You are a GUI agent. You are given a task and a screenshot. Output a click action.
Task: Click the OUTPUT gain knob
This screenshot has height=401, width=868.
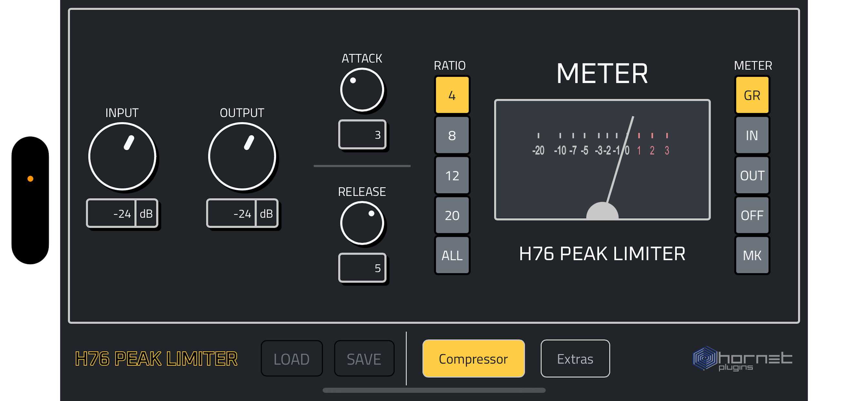point(242,156)
